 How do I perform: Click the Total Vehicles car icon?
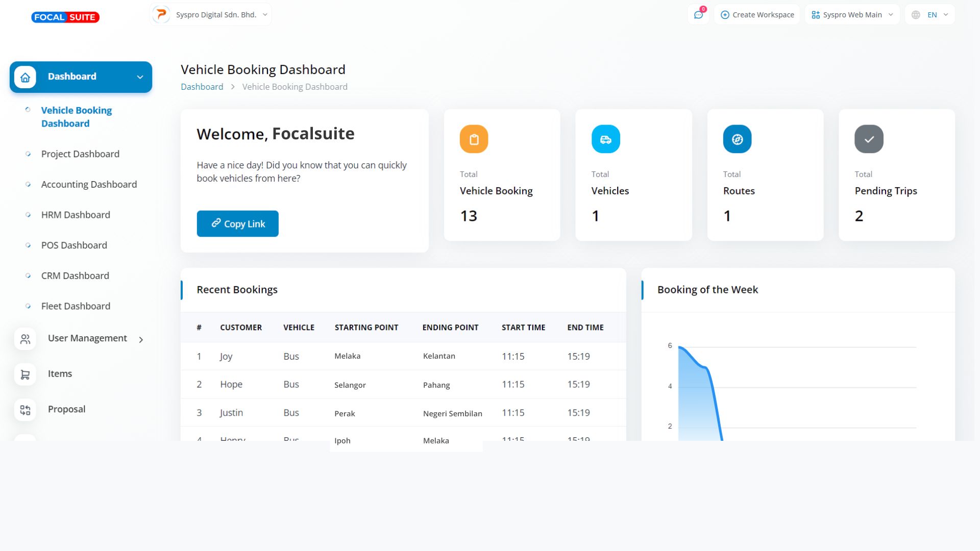click(605, 139)
